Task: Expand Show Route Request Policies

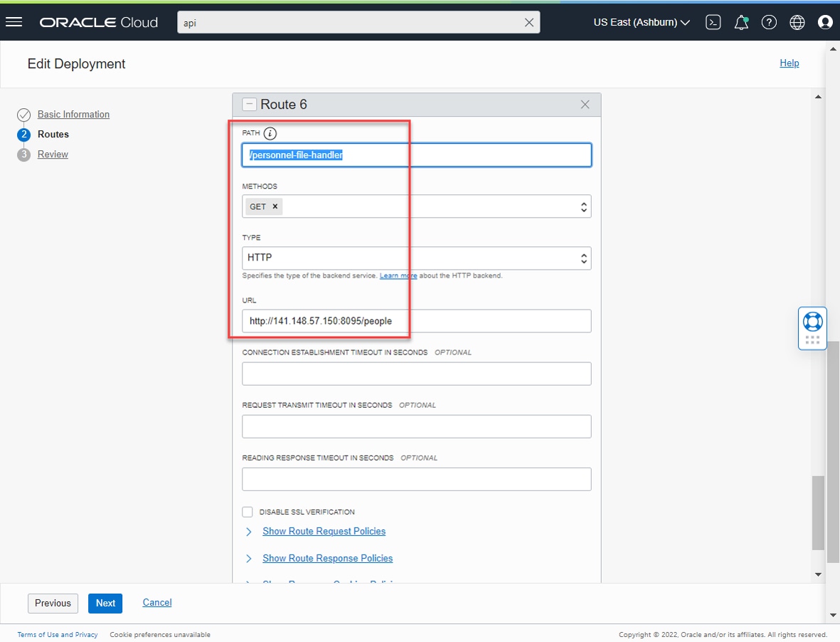Action: tap(324, 531)
